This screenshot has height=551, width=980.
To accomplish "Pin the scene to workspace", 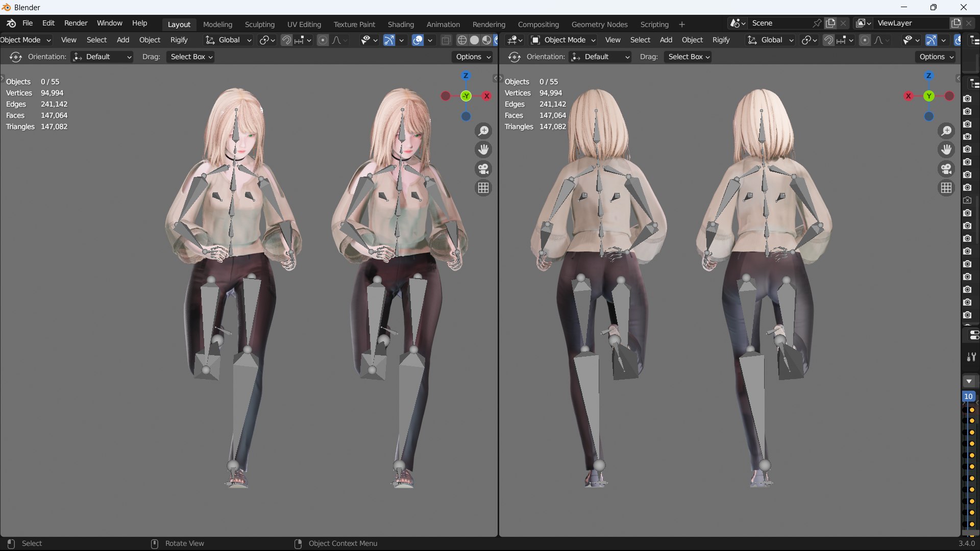I will coord(817,23).
